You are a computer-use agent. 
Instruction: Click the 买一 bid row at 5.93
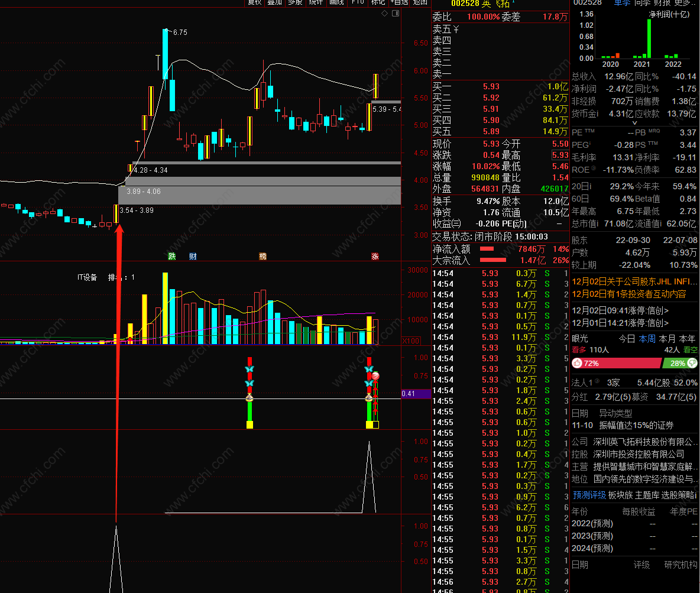click(x=500, y=87)
